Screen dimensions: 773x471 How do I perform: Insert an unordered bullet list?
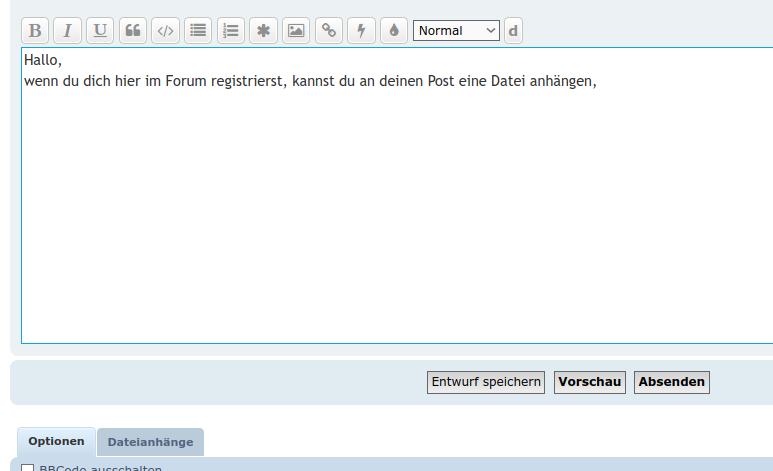[x=198, y=30]
